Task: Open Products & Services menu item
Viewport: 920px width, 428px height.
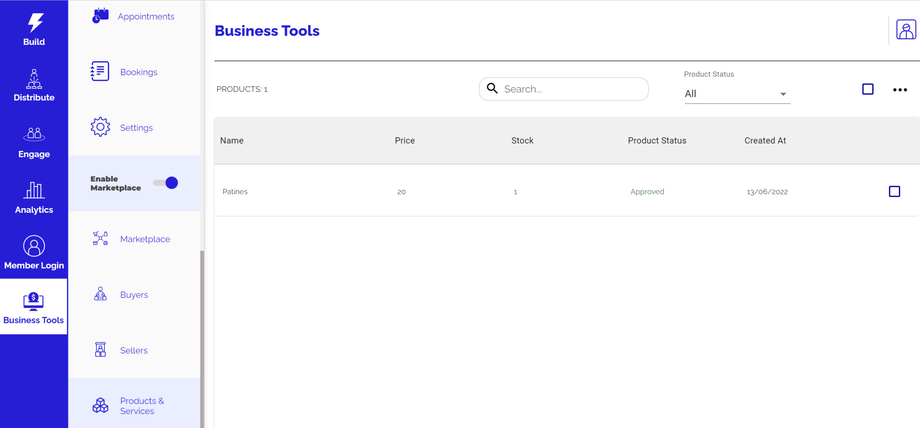Action: pyautogui.click(x=141, y=406)
